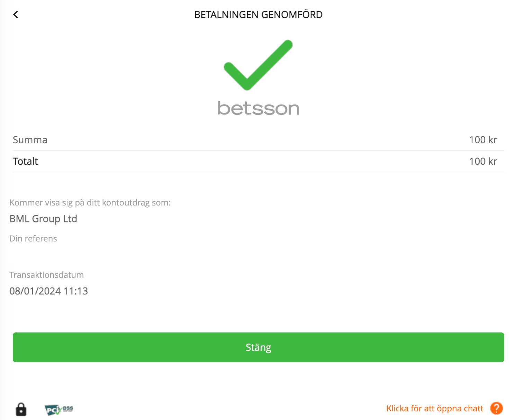Open chat via "Klicka för att öppna chatt"

coord(435,409)
